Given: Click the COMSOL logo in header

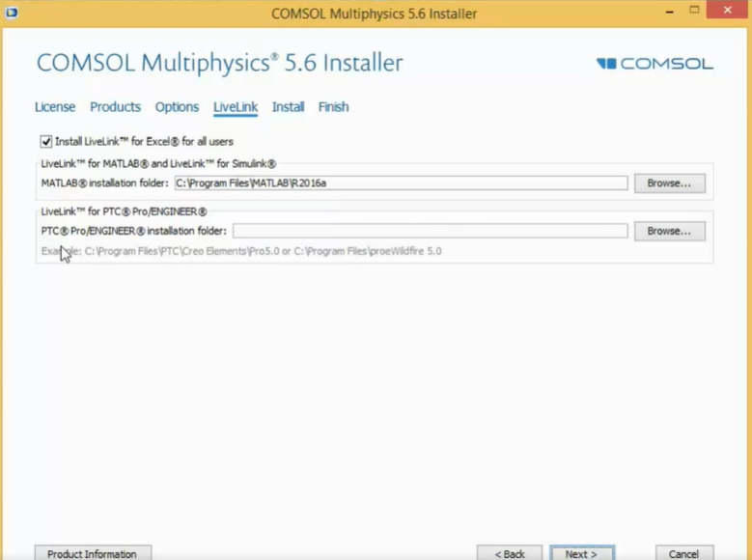Looking at the screenshot, I should point(655,64).
